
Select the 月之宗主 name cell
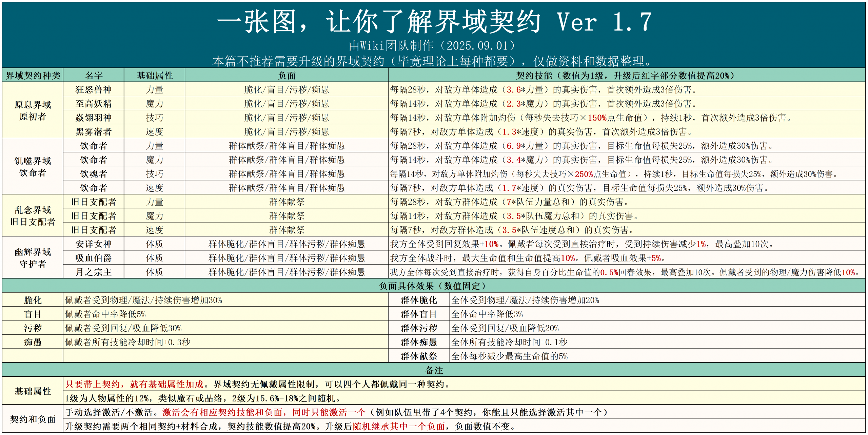(94, 272)
